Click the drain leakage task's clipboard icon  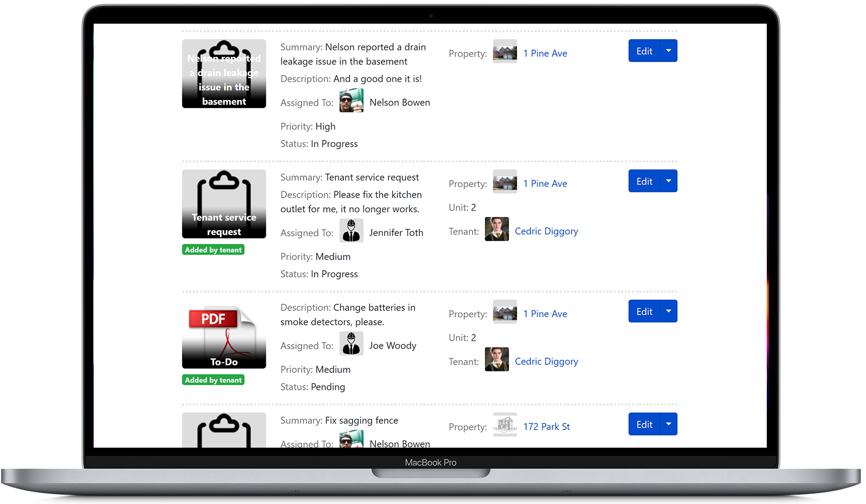click(224, 73)
